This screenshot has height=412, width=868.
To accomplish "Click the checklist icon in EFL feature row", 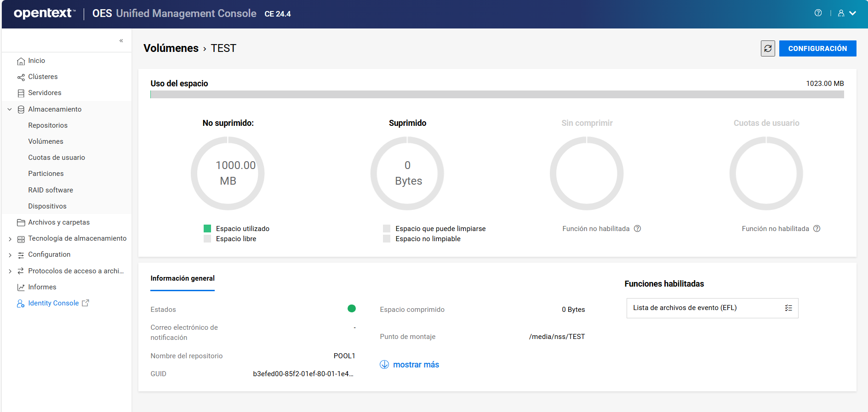I will [x=788, y=308].
